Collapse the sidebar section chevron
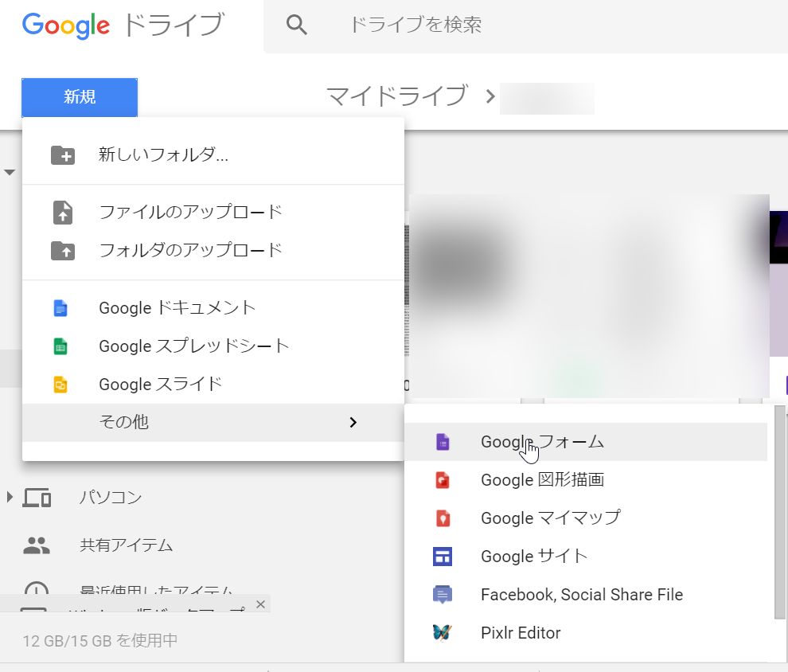 [x=9, y=171]
